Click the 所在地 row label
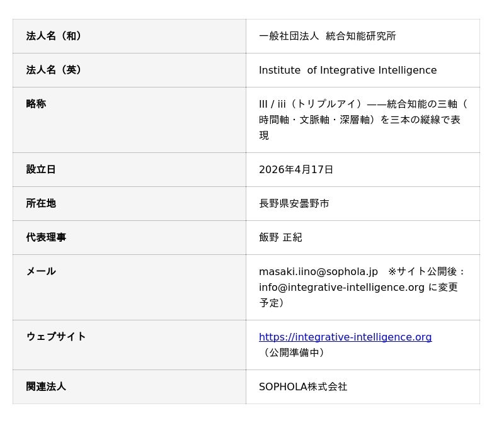Viewport: 504px width, 423px height. [x=41, y=203]
